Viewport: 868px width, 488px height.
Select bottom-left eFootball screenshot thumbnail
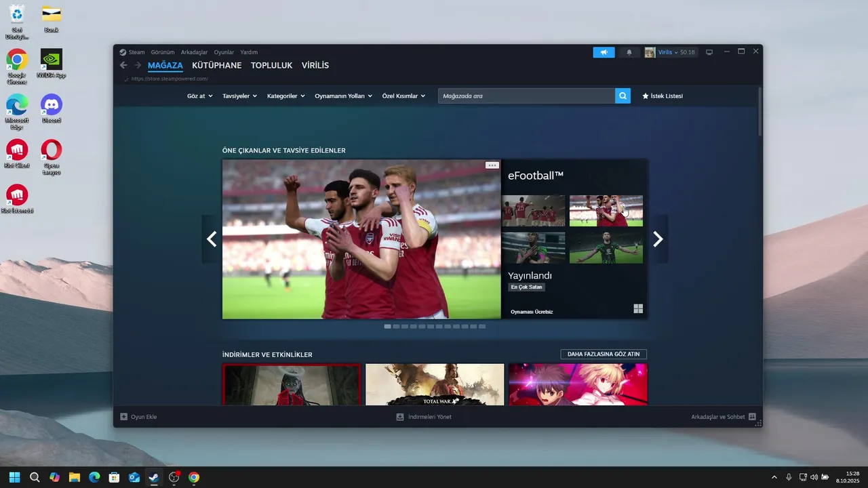click(x=533, y=248)
